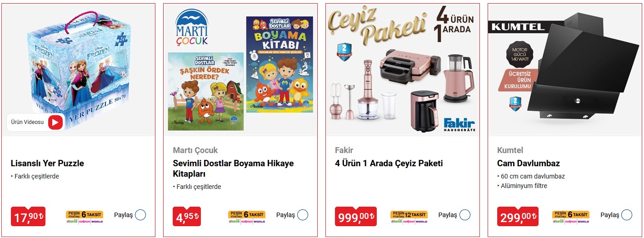Play the Ürün Videosu red play icon
Screen dimensions: 644x238
pyautogui.click(x=55, y=122)
